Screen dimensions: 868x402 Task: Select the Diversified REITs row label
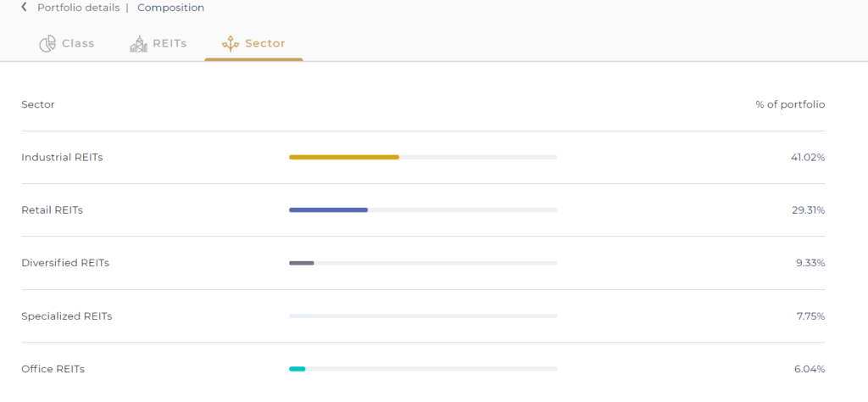coord(65,263)
